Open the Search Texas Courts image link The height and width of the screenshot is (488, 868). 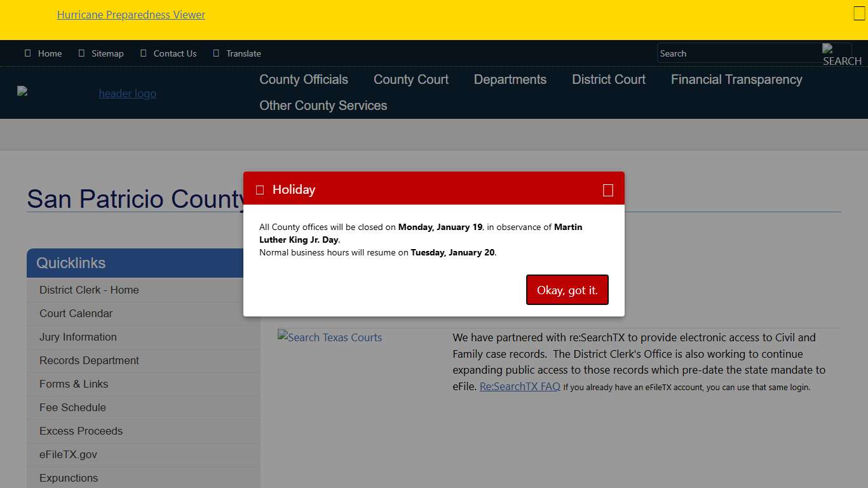pos(330,337)
